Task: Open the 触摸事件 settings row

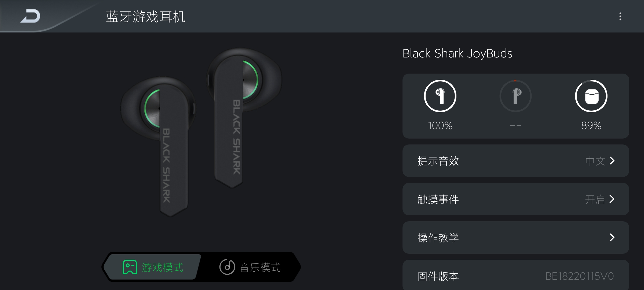Action: click(516, 199)
